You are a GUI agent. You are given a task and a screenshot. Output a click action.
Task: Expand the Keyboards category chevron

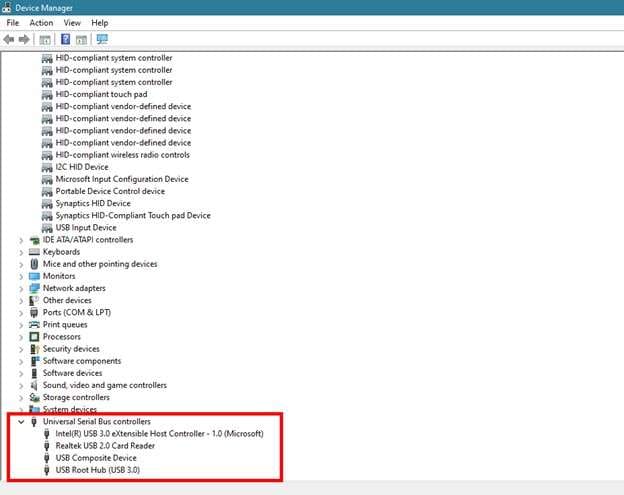21,252
